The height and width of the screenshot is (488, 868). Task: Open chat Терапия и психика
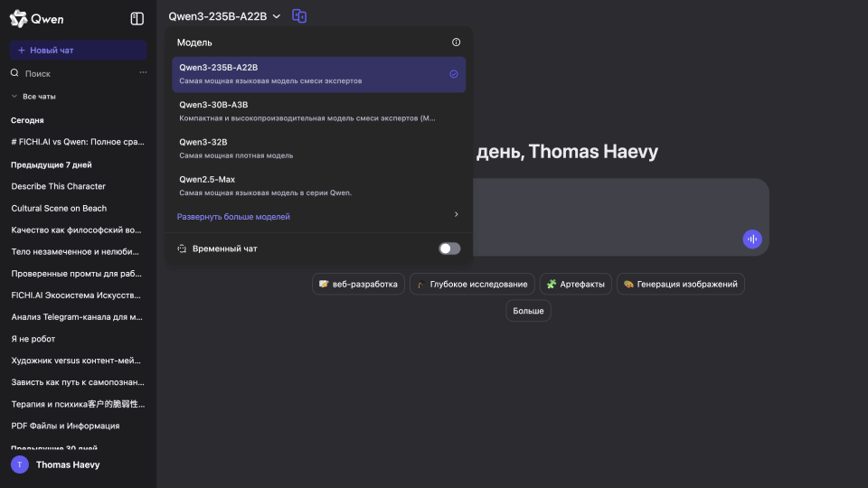pyautogui.click(x=78, y=405)
